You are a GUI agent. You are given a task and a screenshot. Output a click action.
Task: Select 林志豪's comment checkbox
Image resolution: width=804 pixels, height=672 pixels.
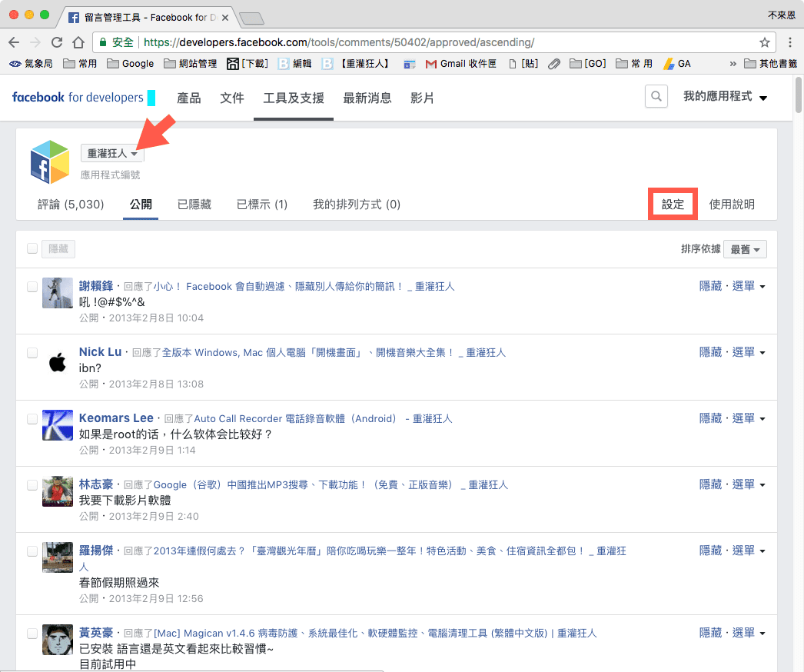(x=32, y=484)
